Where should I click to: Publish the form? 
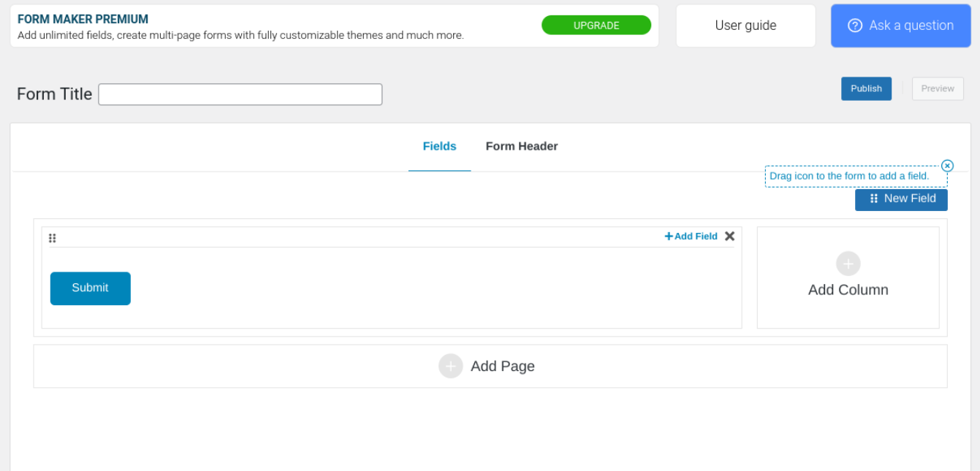pyautogui.click(x=866, y=88)
